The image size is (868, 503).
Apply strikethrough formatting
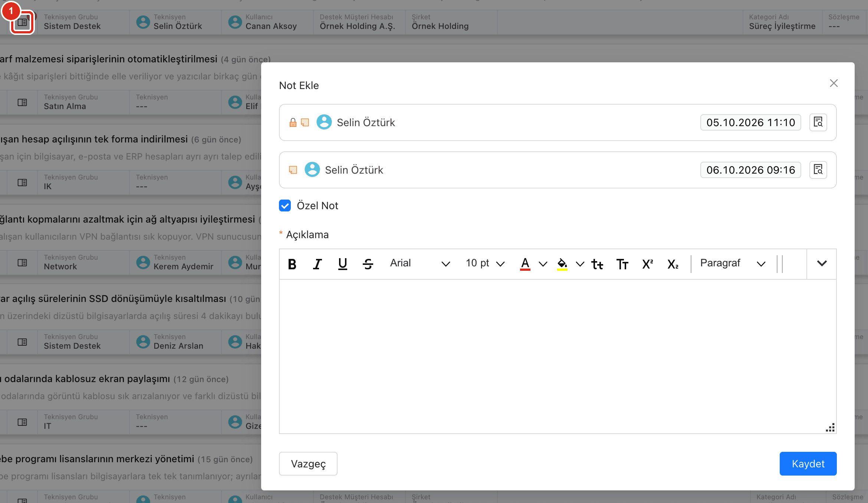[368, 264]
